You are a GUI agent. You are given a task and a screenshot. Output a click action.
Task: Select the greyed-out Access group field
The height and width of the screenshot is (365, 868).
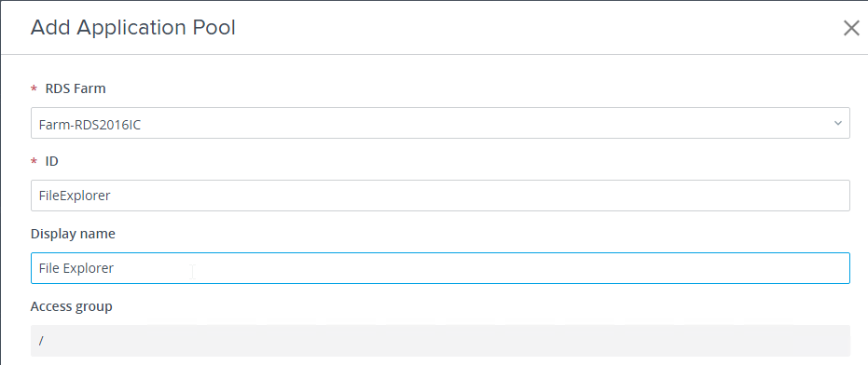tap(440, 341)
